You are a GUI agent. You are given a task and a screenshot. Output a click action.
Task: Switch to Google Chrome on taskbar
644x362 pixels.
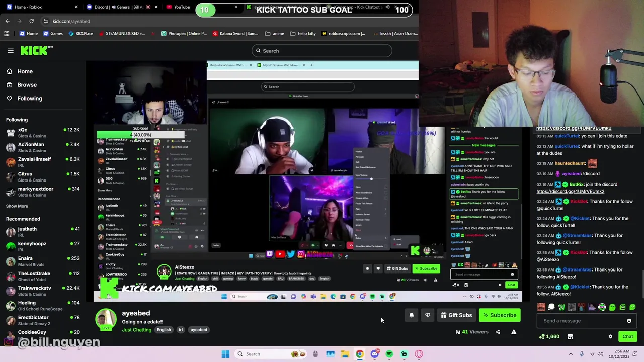pyautogui.click(x=359, y=354)
